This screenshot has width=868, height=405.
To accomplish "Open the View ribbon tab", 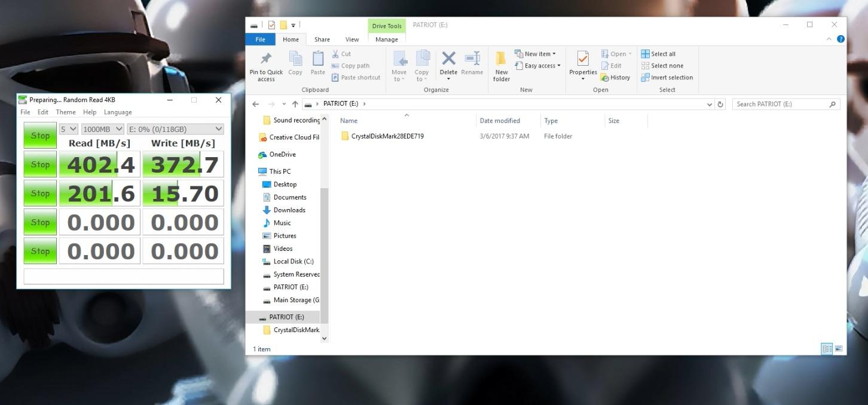I will [x=352, y=39].
